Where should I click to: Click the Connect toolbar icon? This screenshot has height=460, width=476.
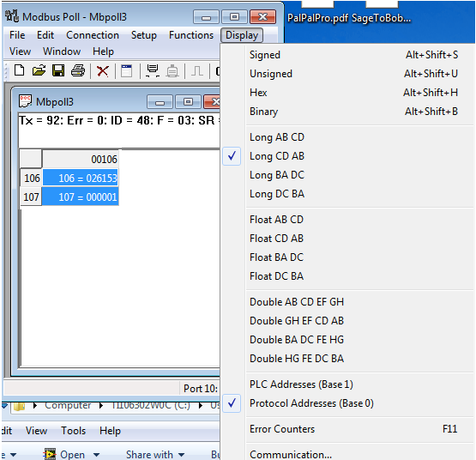coord(153,70)
